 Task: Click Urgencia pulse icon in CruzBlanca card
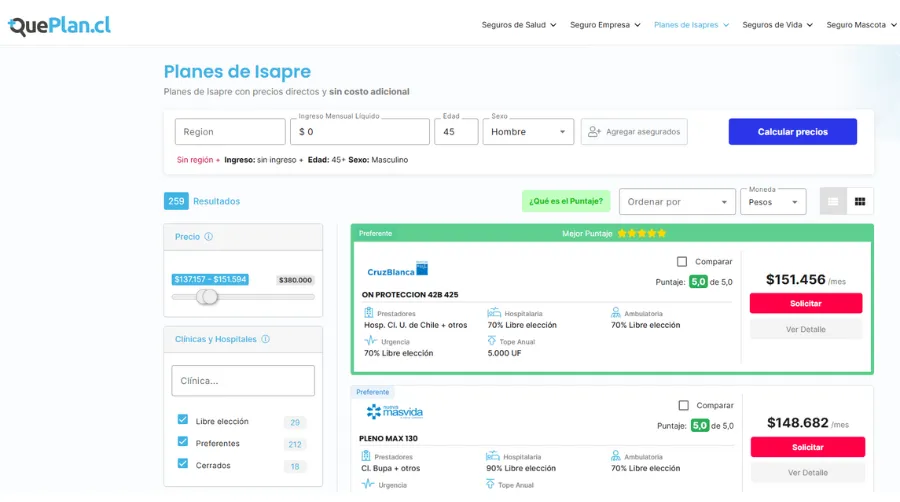pyautogui.click(x=371, y=341)
